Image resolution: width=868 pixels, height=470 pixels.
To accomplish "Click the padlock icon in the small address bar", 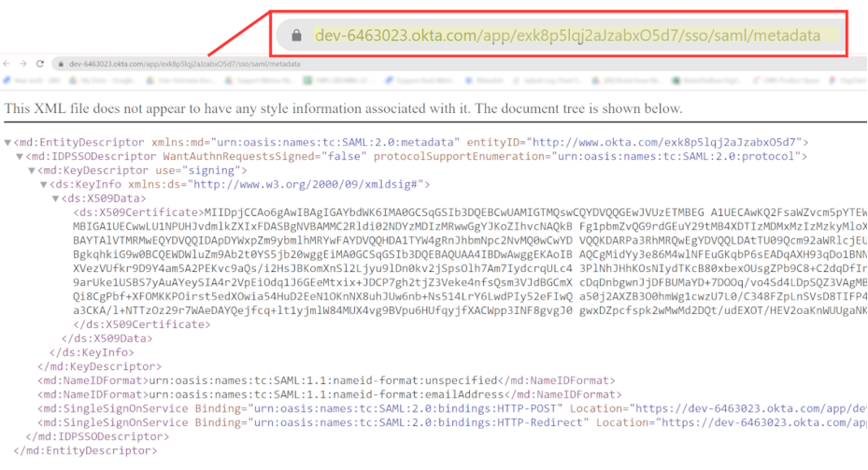I will pyautogui.click(x=61, y=64).
